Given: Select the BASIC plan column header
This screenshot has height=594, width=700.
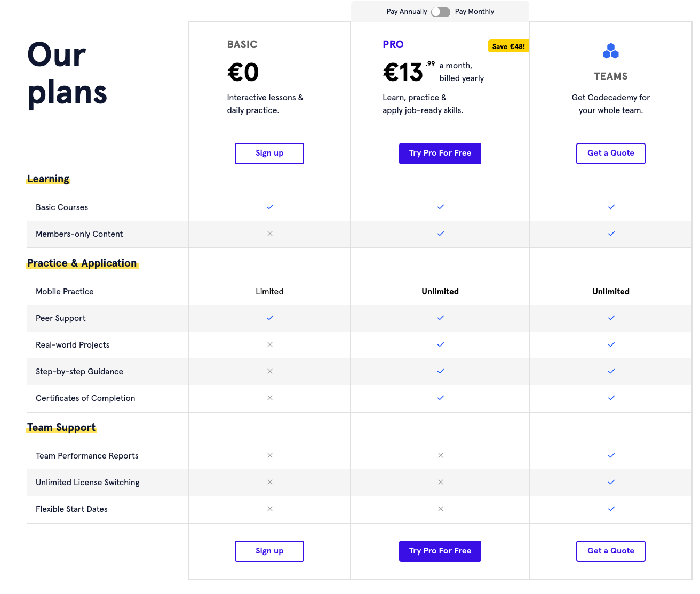Looking at the screenshot, I should [242, 44].
